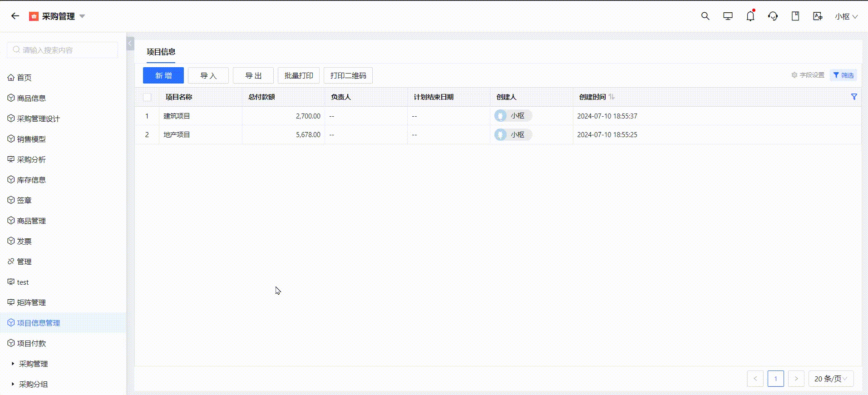This screenshot has width=868, height=395.
Task: Click the bookmark document icon in header
Action: 795,16
